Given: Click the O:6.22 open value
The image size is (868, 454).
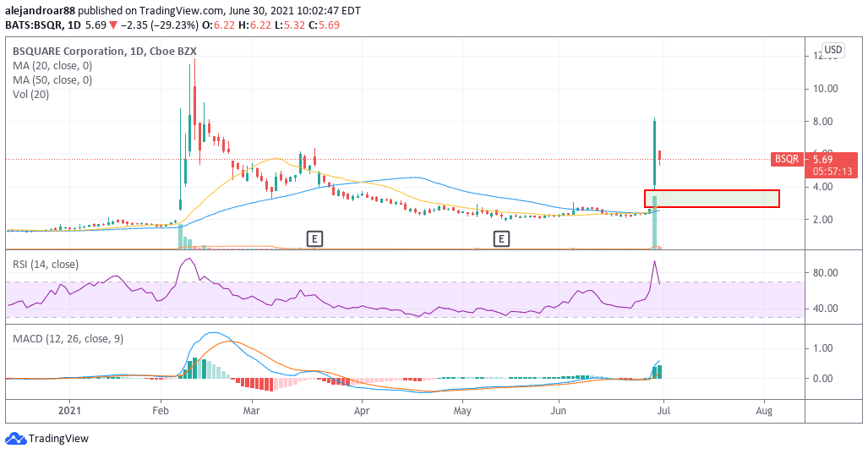Looking at the screenshot, I should 219,25.
